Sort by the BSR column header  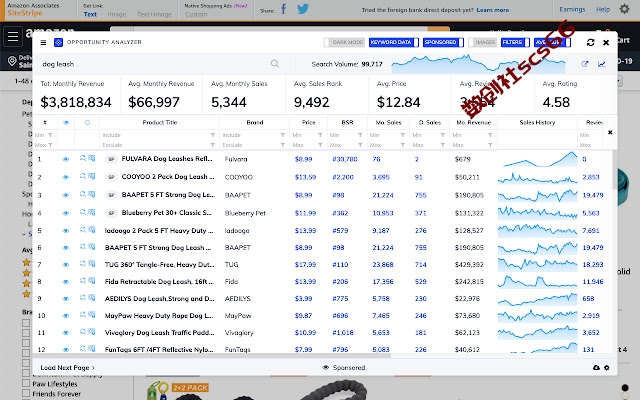tap(347, 122)
